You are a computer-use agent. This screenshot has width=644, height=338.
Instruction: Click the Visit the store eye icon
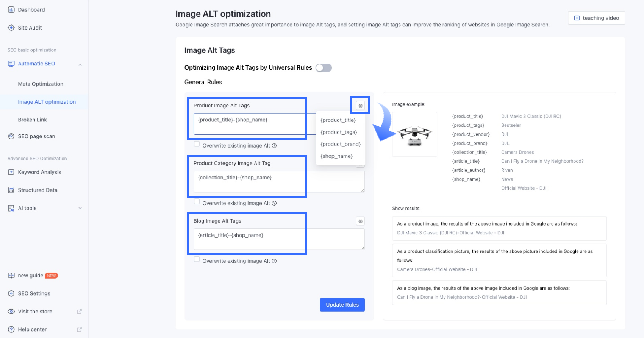tap(11, 312)
